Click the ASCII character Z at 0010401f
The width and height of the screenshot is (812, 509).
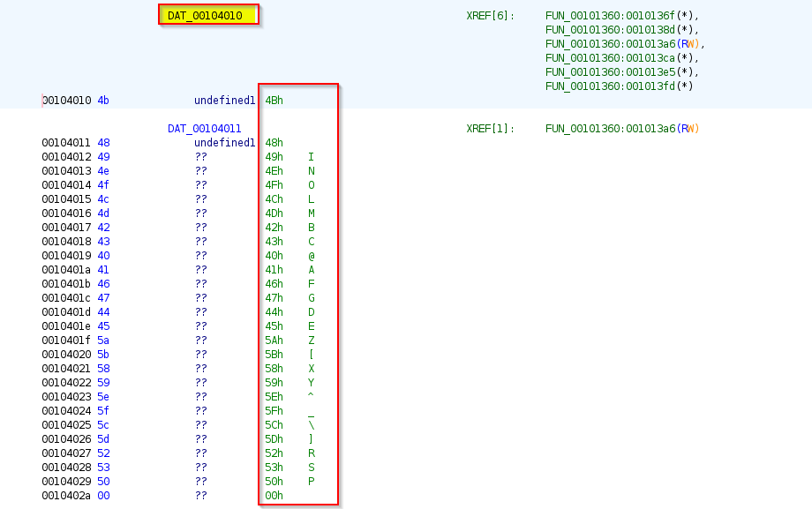coord(312,341)
